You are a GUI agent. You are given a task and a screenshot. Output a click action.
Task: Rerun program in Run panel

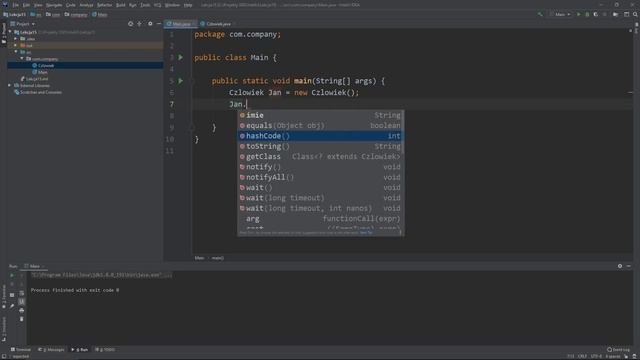tap(12, 276)
